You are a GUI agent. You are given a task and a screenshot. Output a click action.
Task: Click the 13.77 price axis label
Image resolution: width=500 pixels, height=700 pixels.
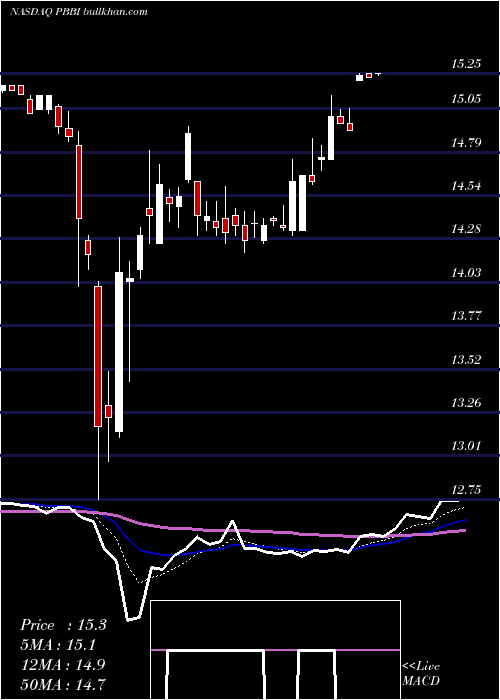(x=466, y=316)
